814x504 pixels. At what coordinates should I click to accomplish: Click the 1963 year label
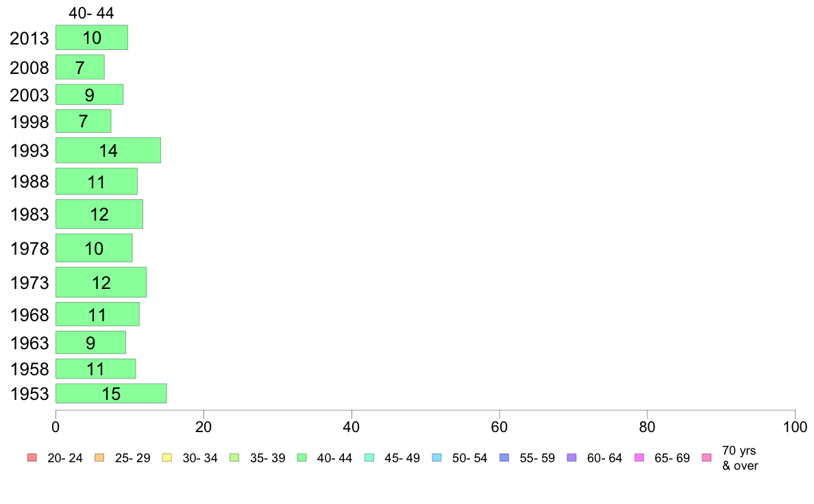[x=29, y=343]
